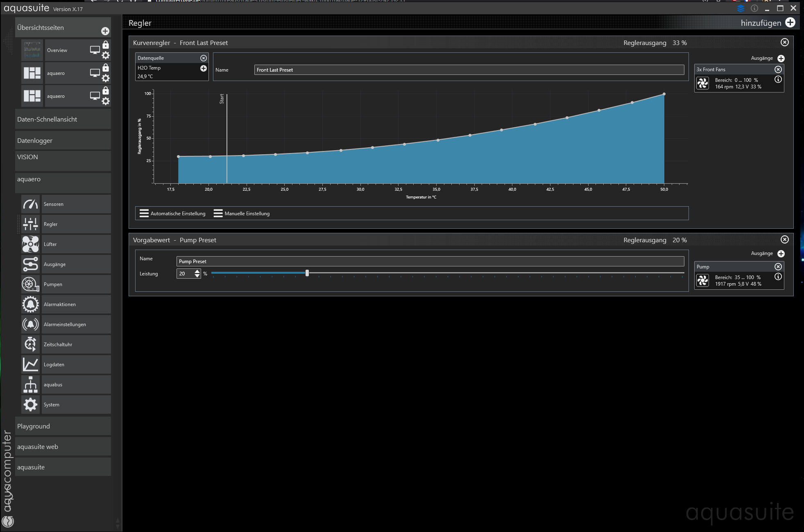Open the Sensoren gauge icon
Image resolution: width=804 pixels, height=532 pixels.
point(30,204)
